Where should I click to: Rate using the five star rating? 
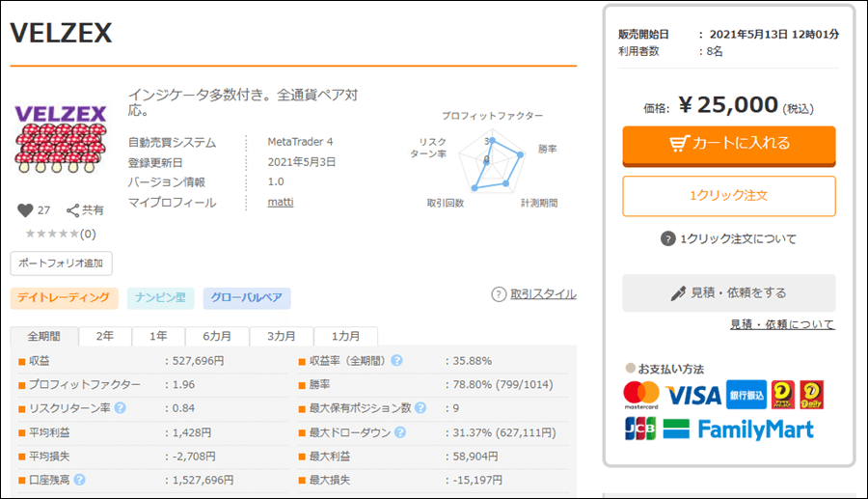tap(52, 234)
